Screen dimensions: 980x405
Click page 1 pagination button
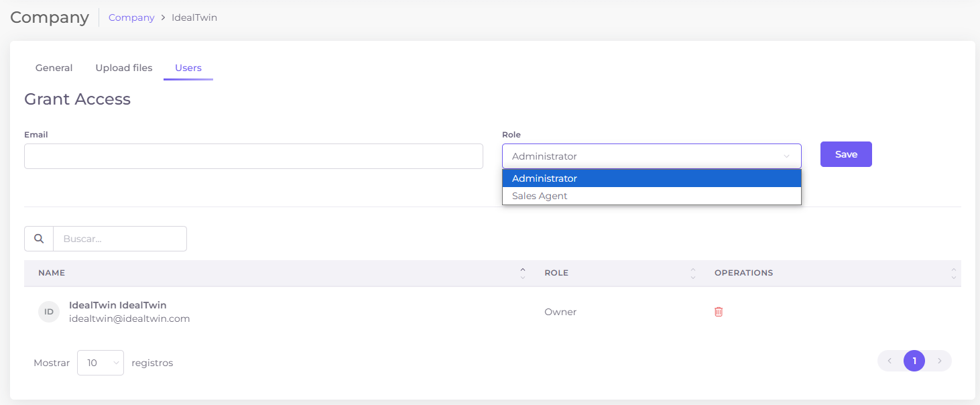pos(914,361)
